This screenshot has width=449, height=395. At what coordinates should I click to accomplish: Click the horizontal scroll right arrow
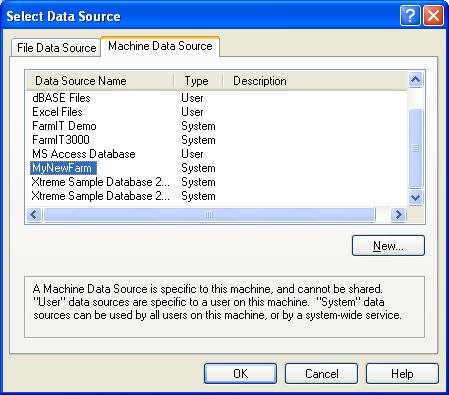click(398, 215)
